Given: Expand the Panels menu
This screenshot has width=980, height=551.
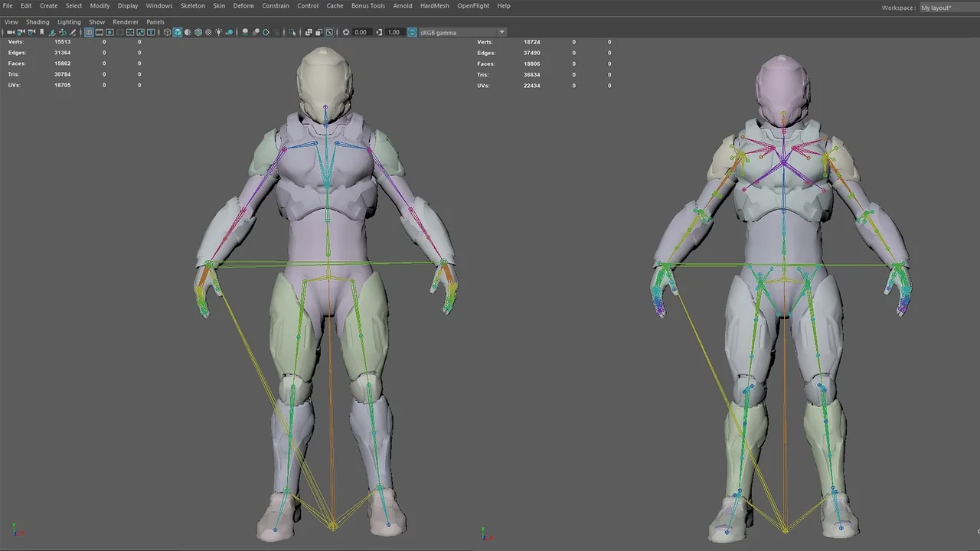Looking at the screenshot, I should click(155, 21).
